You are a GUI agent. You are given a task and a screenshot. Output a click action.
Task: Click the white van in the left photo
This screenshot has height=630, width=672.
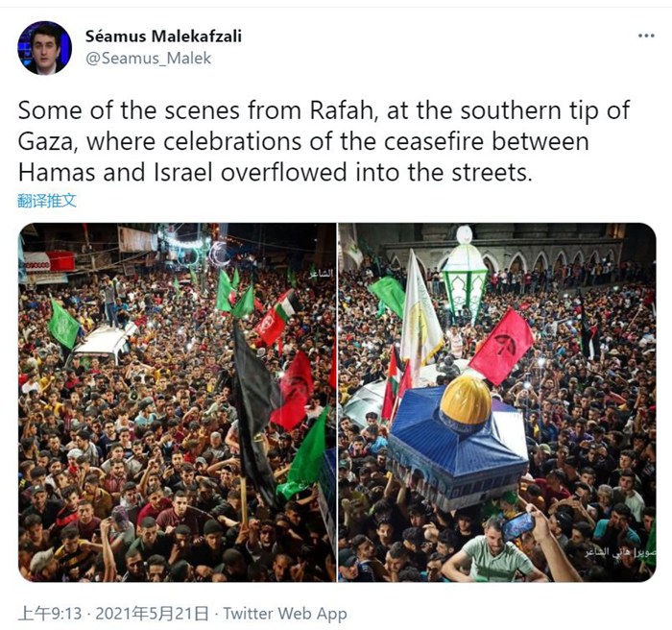(x=102, y=345)
